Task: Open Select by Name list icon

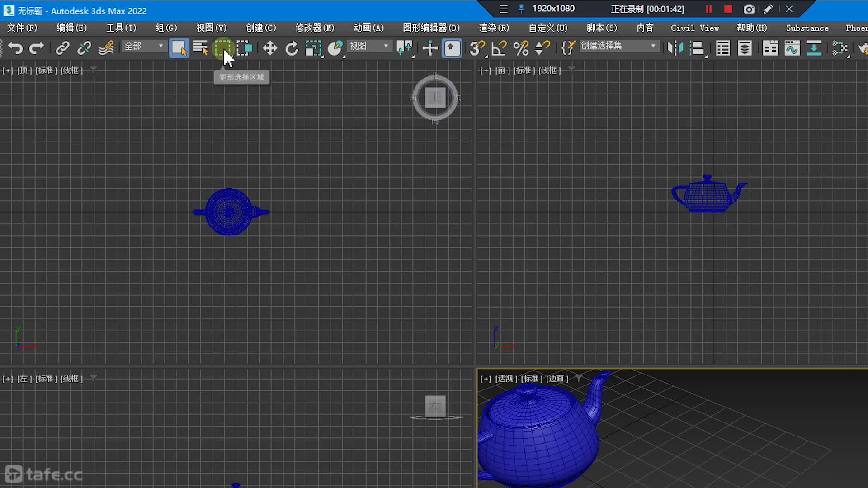Action: pos(200,48)
